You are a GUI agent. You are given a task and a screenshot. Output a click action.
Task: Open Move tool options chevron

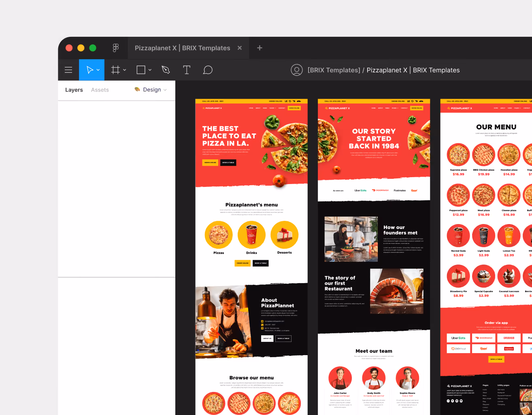pyautogui.click(x=98, y=70)
